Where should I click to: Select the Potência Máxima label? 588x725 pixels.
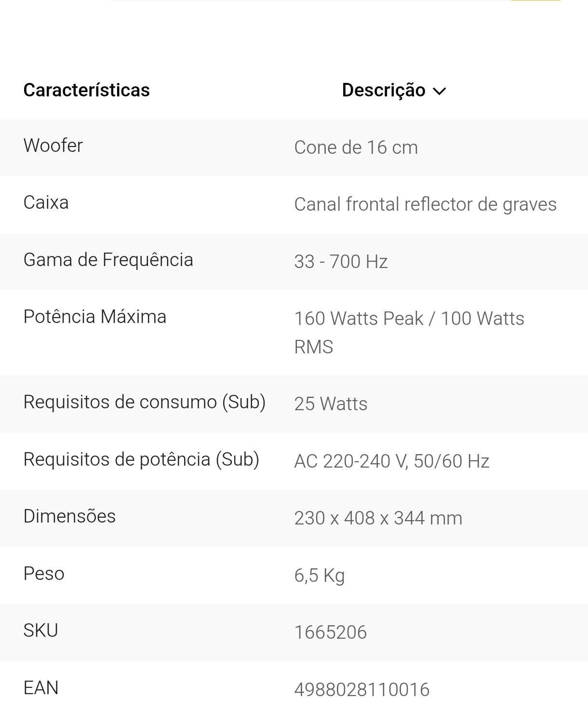coord(95,317)
